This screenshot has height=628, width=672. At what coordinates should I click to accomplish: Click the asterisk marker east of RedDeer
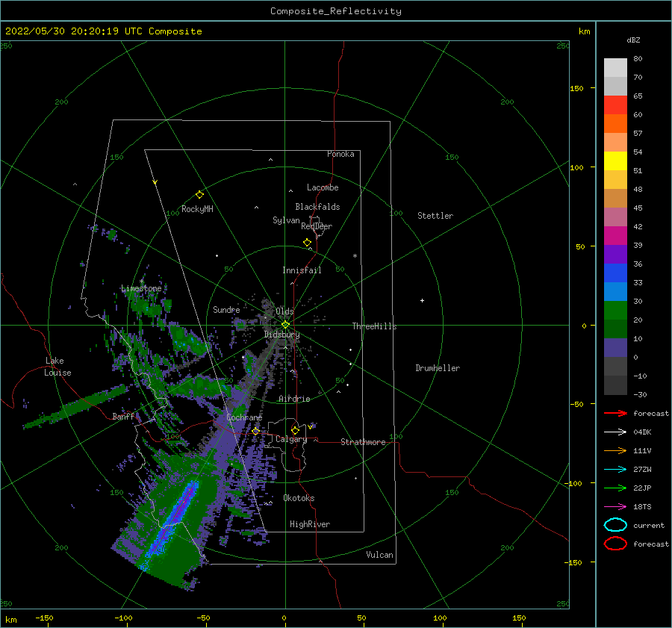[x=355, y=256]
